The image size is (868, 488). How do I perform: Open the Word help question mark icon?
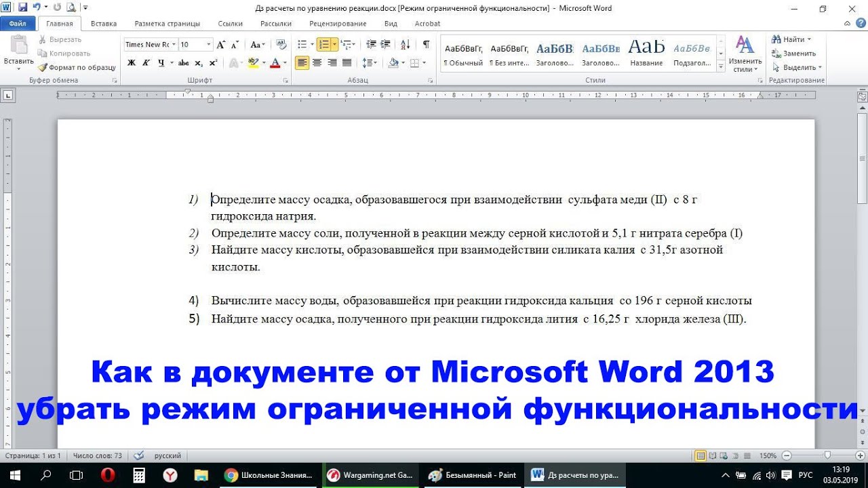[x=861, y=24]
